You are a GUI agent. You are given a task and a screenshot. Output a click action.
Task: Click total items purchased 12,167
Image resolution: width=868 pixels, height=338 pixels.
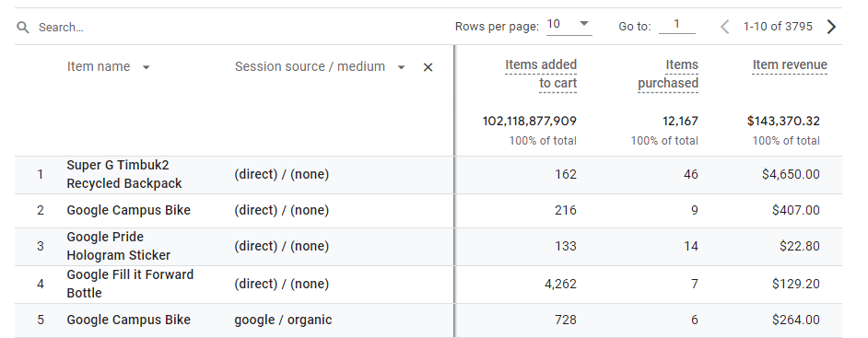680,121
